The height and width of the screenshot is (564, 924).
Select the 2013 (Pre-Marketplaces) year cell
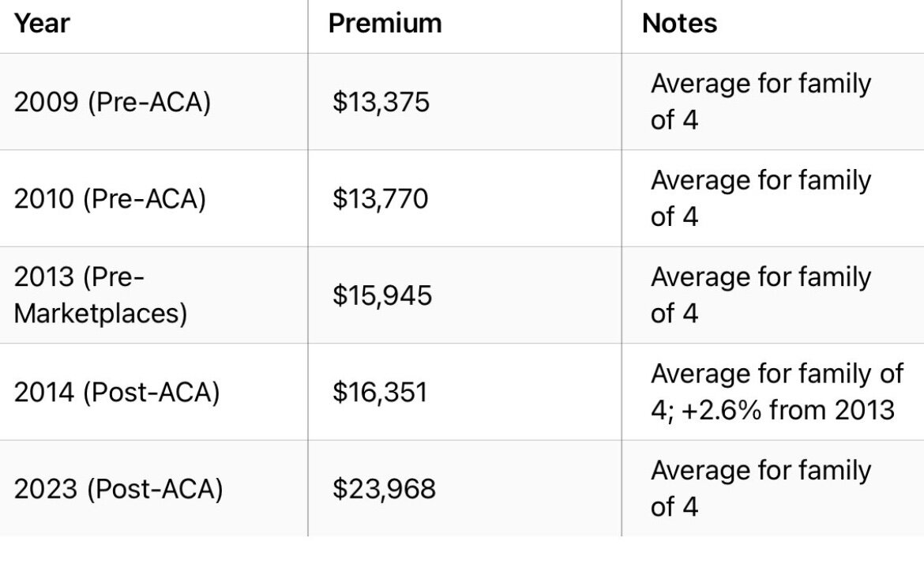click(x=100, y=295)
